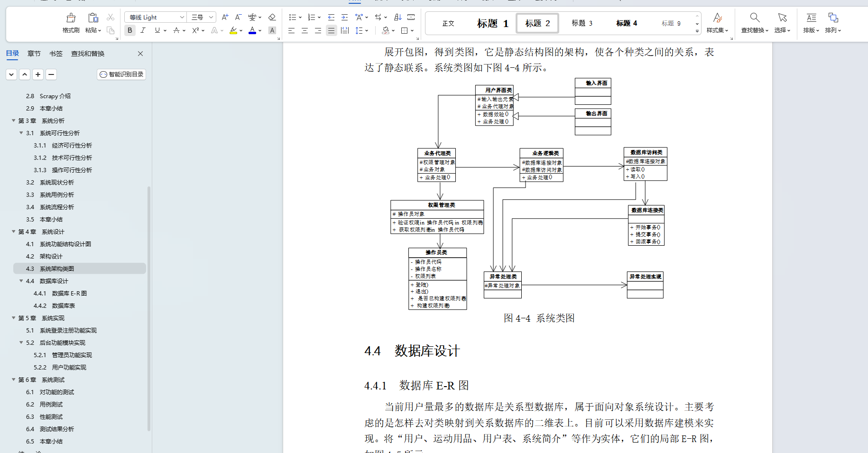Click promote heading level plus button

coord(38,74)
